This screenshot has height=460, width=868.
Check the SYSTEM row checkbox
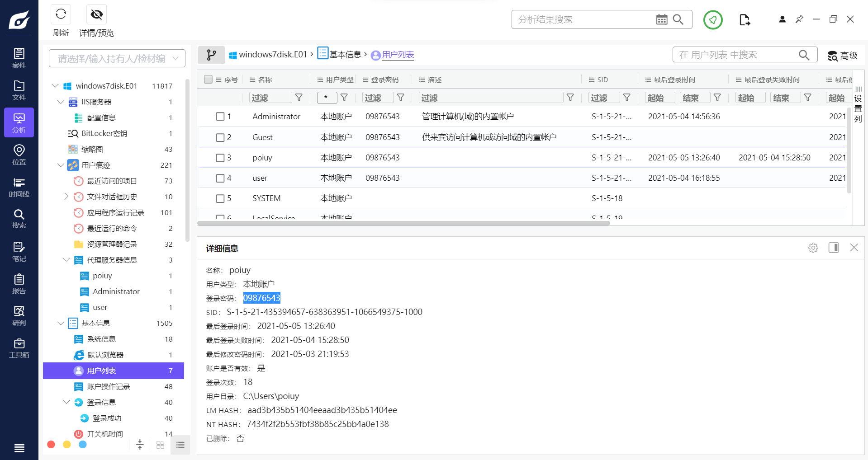pos(220,198)
